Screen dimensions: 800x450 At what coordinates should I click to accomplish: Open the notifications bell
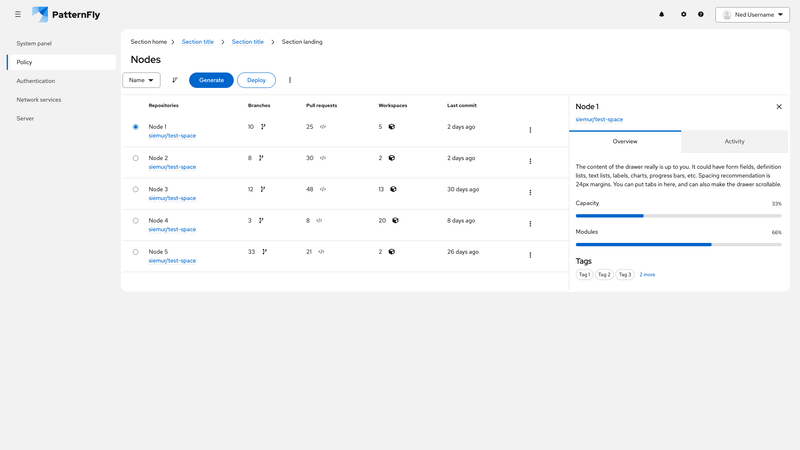pos(662,14)
